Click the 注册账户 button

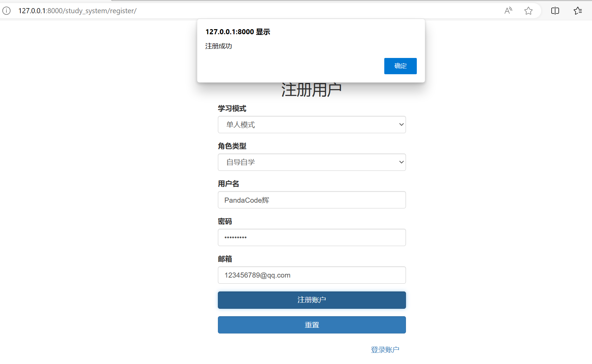pyautogui.click(x=312, y=300)
